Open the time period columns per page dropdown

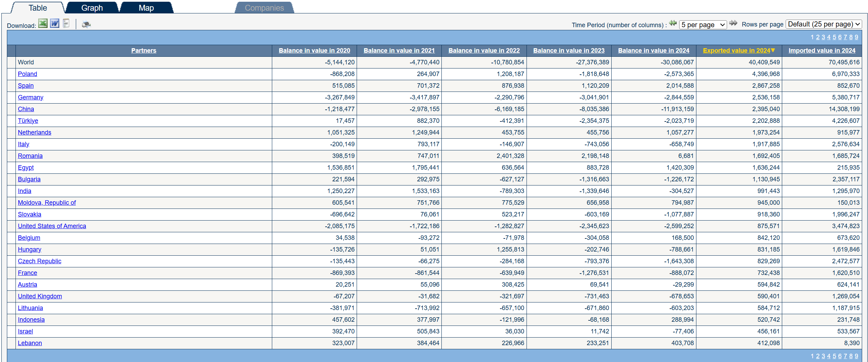tap(703, 25)
